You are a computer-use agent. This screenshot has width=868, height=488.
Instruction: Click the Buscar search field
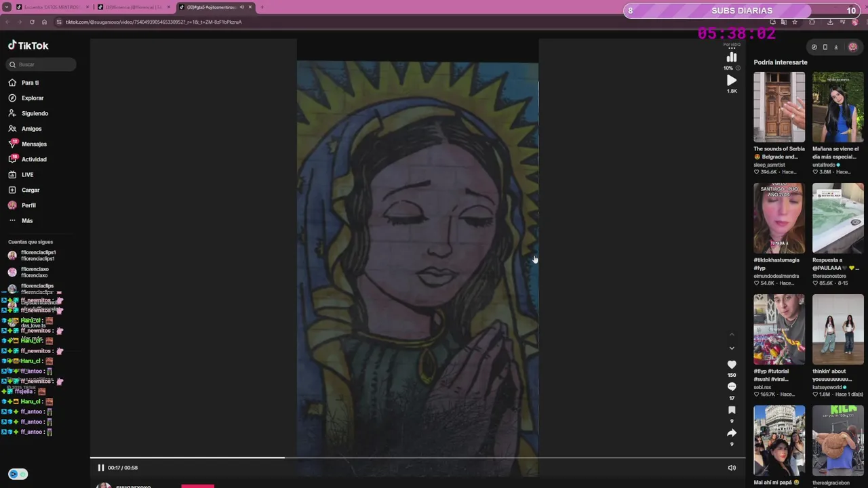pos(42,64)
